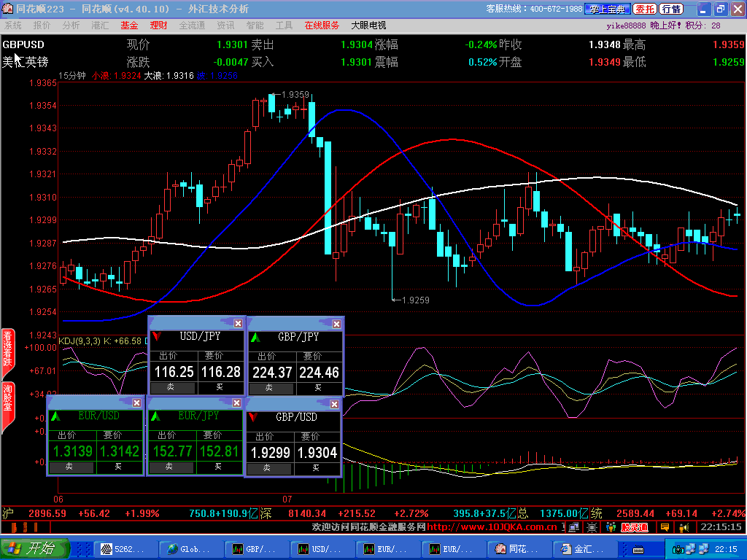Close the EUR/USD quote panel
This screenshot has width=747, height=560.
point(136,402)
